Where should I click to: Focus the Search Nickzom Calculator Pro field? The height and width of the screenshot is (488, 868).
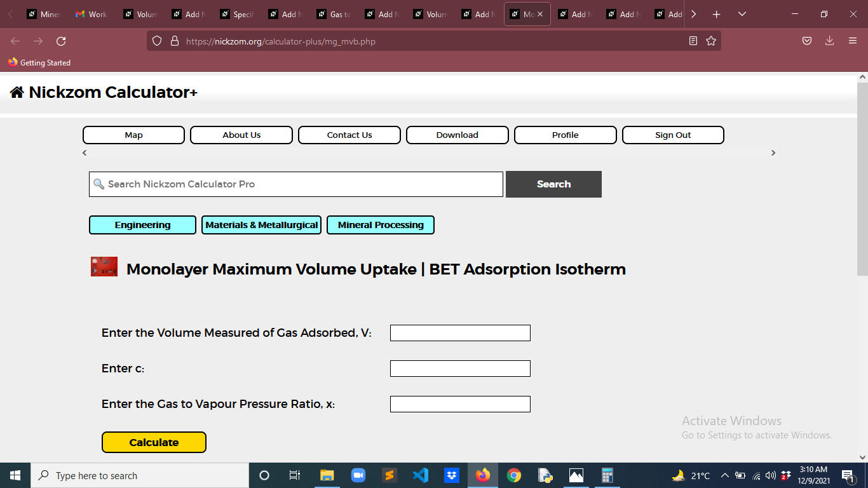296,184
